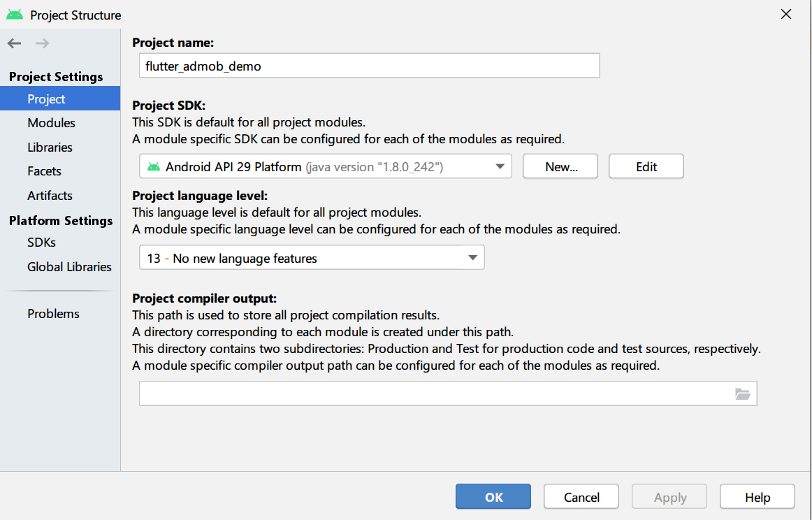Open SDKs under Platform Settings
The width and height of the screenshot is (812, 520).
(x=41, y=243)
